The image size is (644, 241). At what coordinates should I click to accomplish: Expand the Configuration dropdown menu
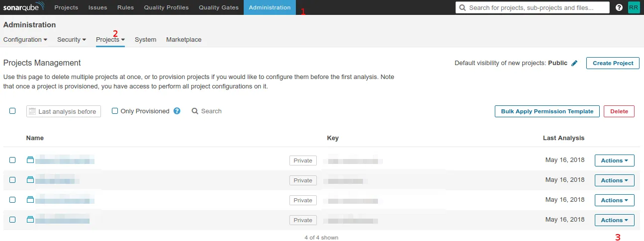[25, 40]
